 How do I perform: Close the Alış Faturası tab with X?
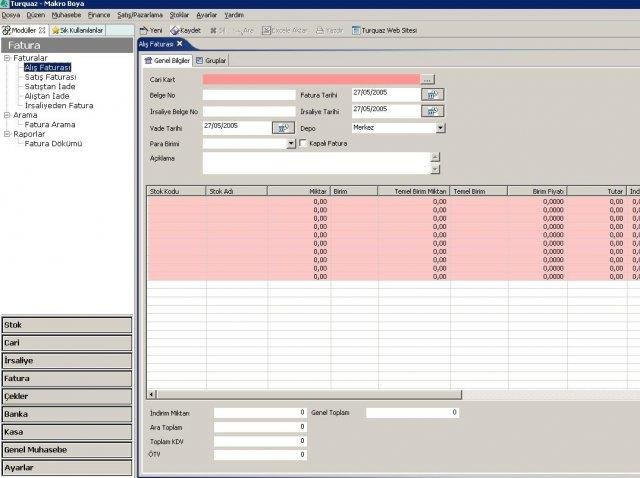(180, 43)
